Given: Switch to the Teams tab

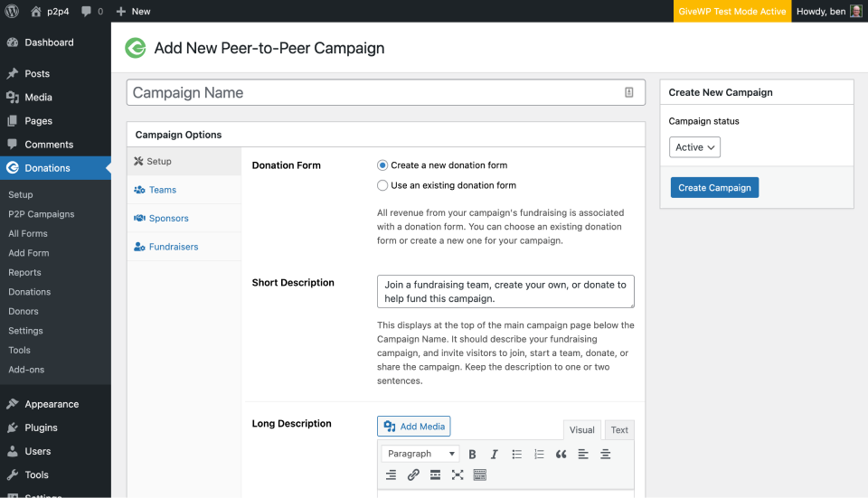Looking at the screenshot, I should point(184,190).
